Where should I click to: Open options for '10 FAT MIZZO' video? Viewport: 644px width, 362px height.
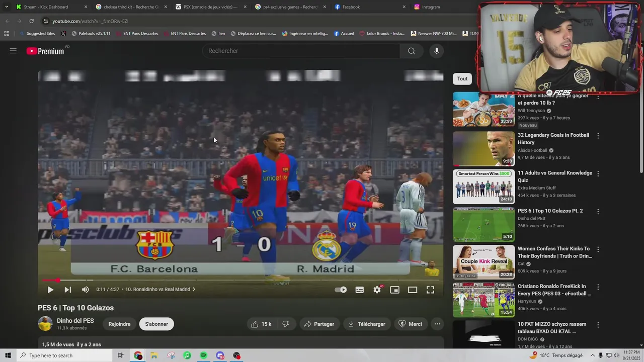pyautogui.click(x=598, y=325)
